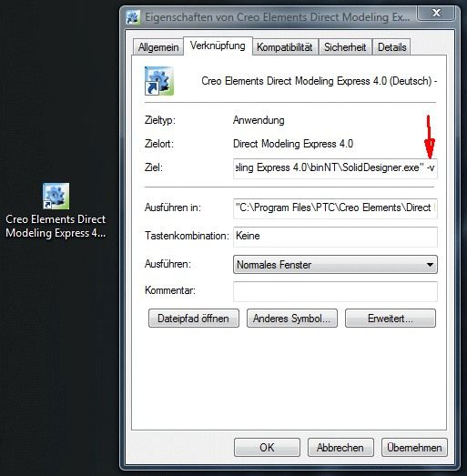Click the Erweitert... button
The width and height of the screenshot is (467, 476).
(x=391, y=319)
